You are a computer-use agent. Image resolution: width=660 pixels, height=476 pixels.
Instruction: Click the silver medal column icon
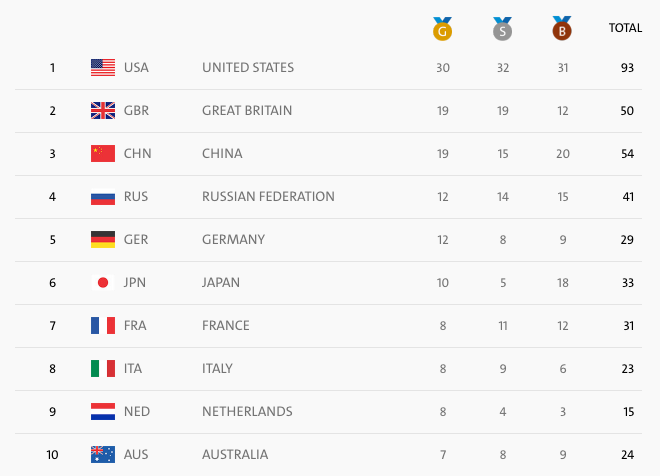coord(502,29)
